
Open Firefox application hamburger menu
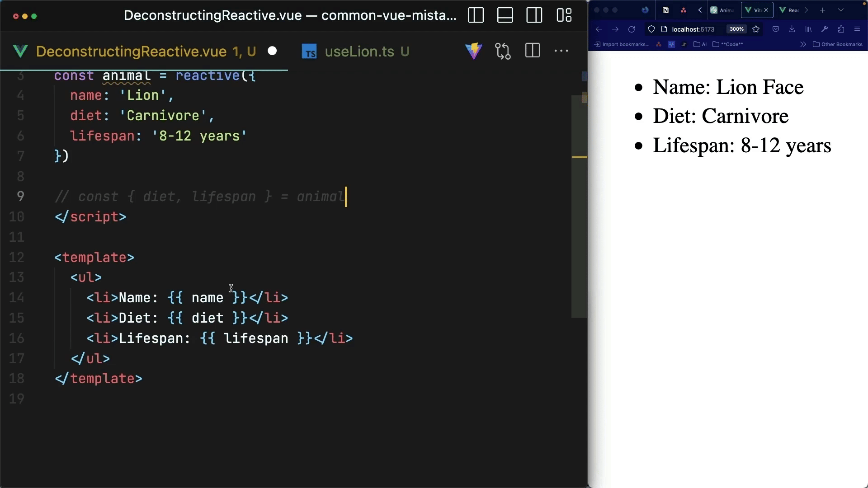click(x=857, y=29)
